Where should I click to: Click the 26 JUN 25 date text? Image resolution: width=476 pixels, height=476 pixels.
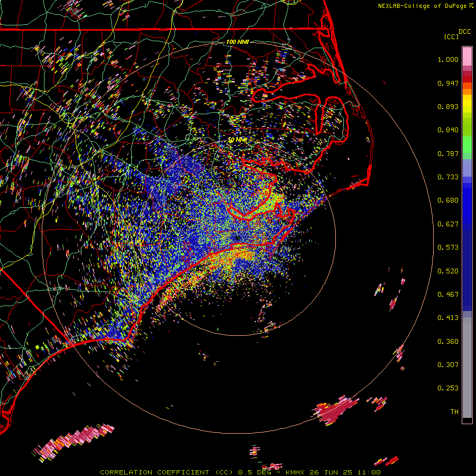331,472
